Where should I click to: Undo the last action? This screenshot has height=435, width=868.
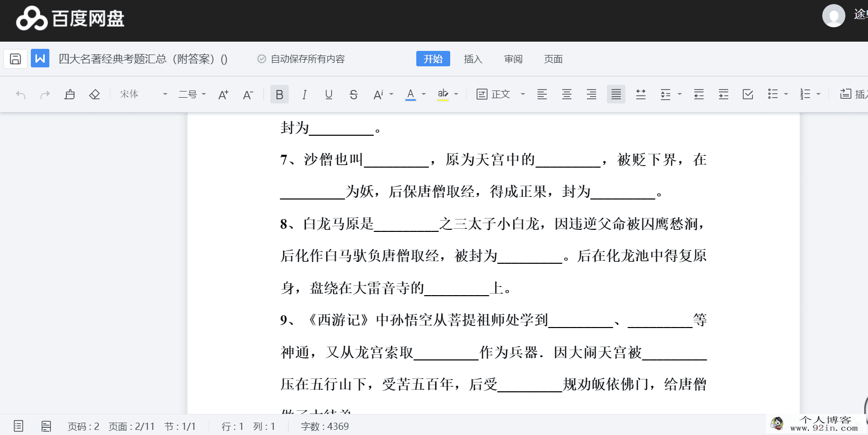[21, 95]
